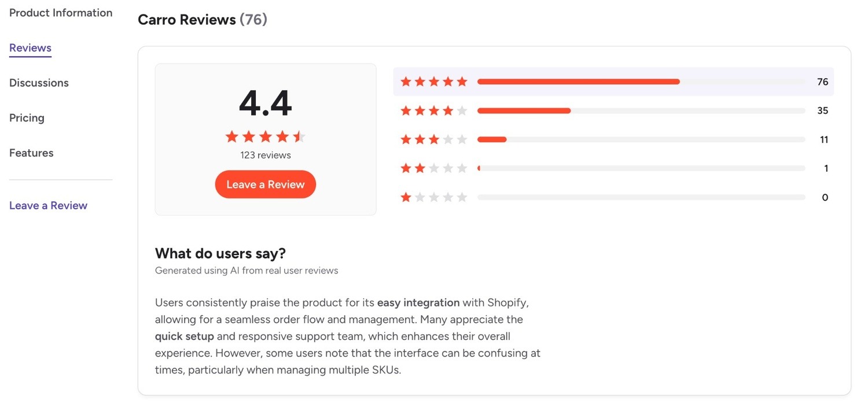Select Features in the sidebar
Screen dimensions: 868x403
[31, 153]
